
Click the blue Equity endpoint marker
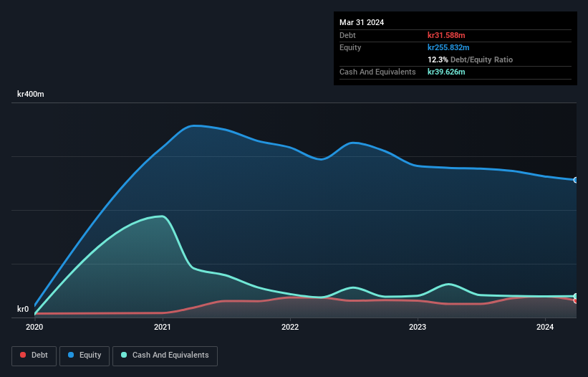pos(576,180)
